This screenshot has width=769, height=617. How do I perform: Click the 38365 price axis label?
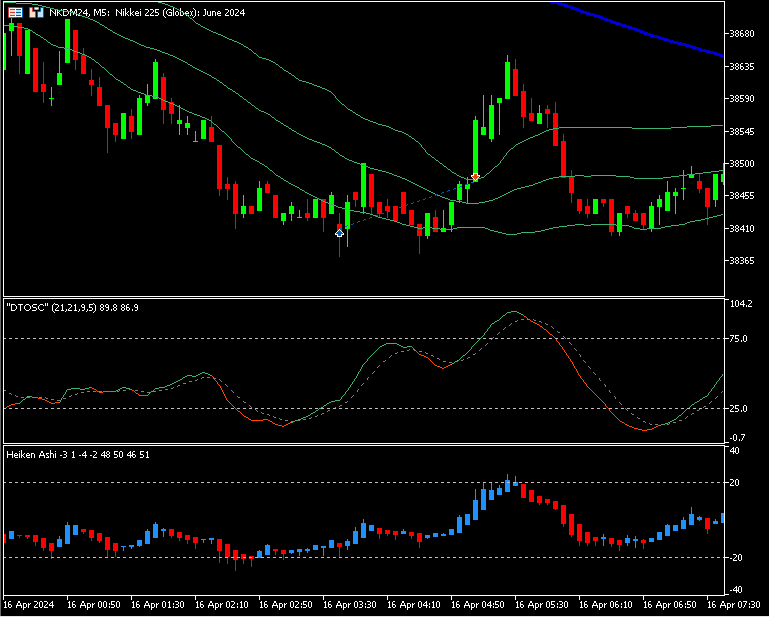[x=742, y=260]
